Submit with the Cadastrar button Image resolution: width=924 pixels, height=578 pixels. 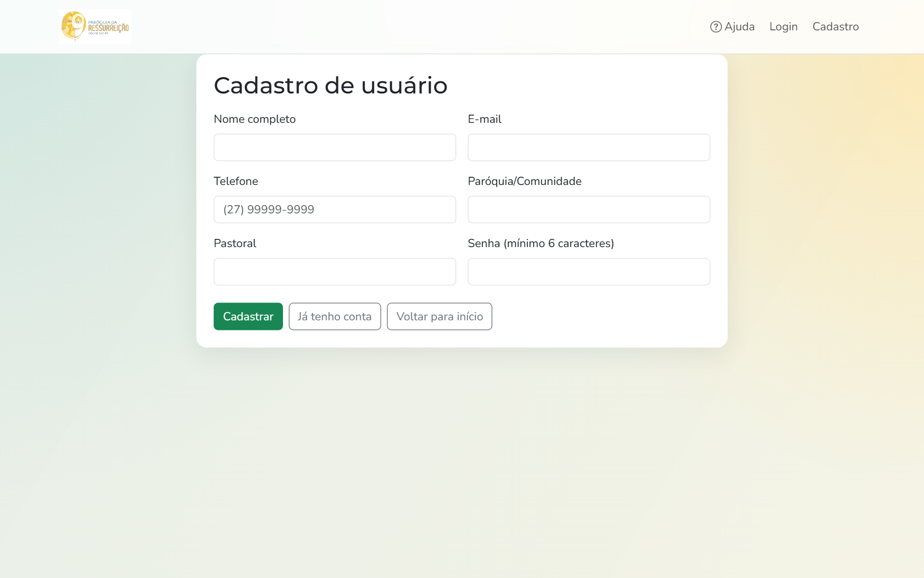(x=248, y=316)
